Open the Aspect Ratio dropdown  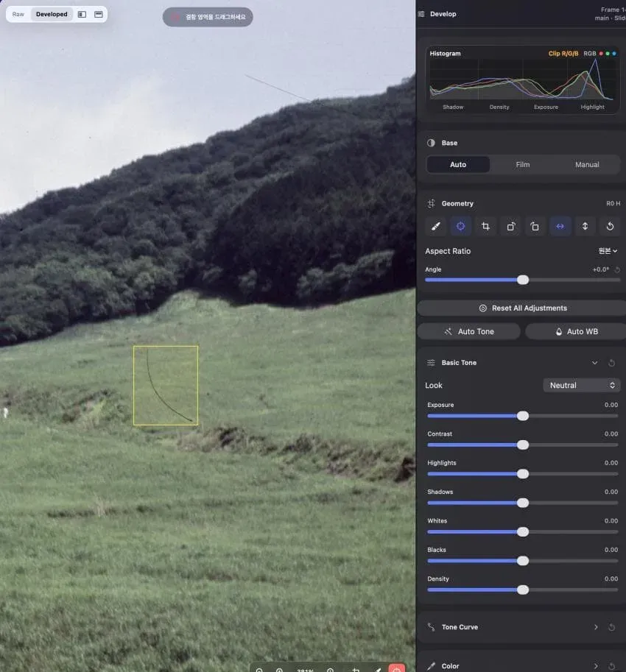click(x=608, y=251)
